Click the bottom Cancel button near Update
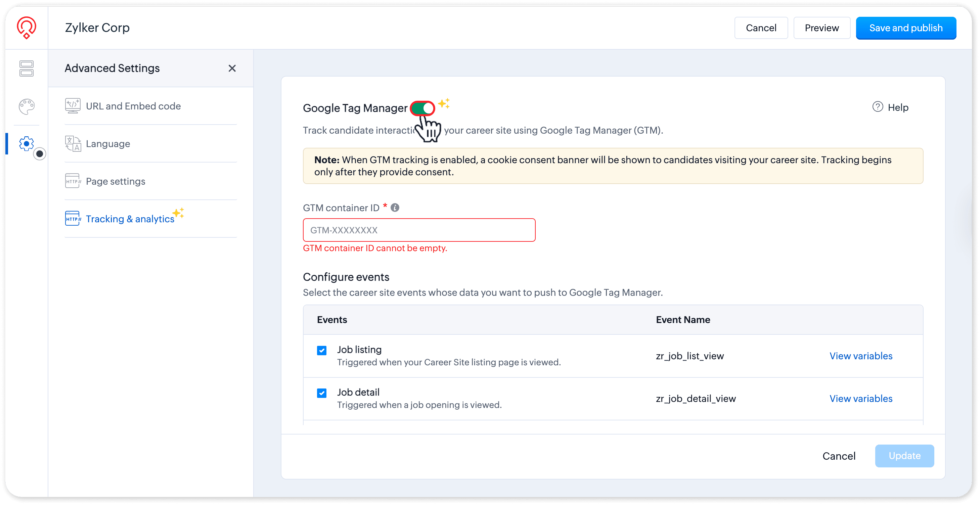Image resolution: width=980 pixels, height=505 pixels. (x=839, y=456)
